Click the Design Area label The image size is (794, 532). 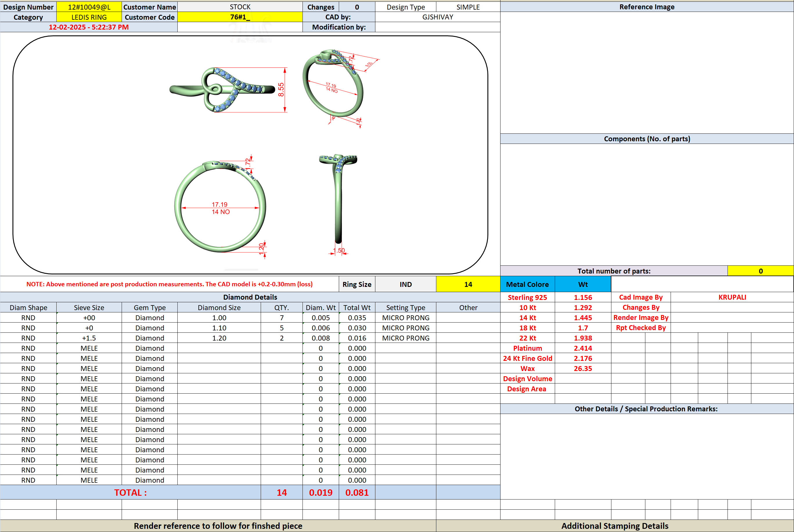tap(527, 389)
